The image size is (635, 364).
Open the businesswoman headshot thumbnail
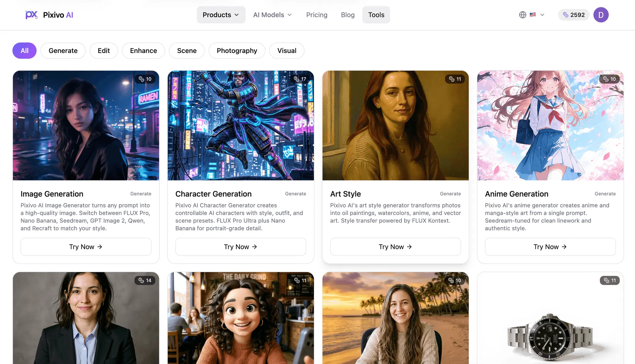click(86, 318)
